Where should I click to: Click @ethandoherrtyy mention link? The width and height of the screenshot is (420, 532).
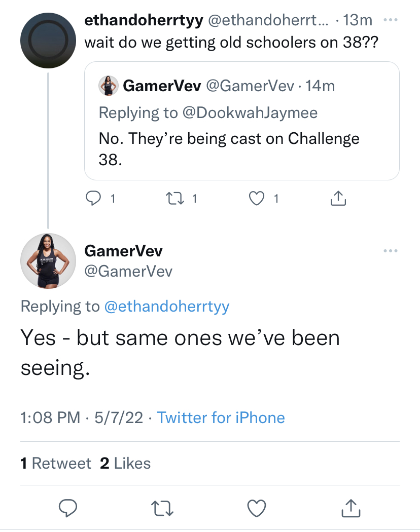click(x=166, y=307)
